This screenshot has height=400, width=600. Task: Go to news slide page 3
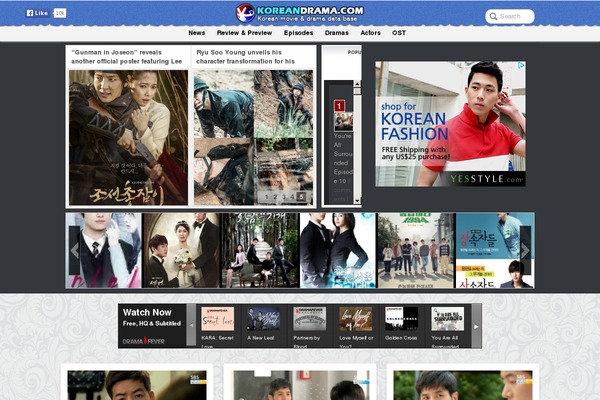pyautogui.click(x=284, y=197)
